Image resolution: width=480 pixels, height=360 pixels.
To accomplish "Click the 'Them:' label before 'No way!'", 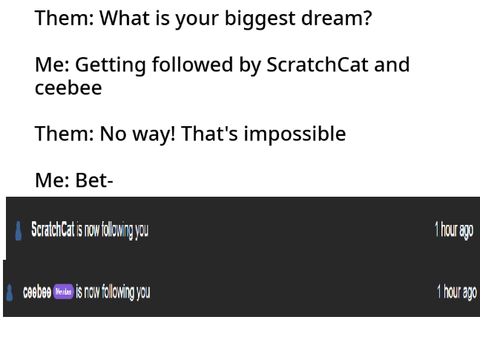I will point(64,134).
